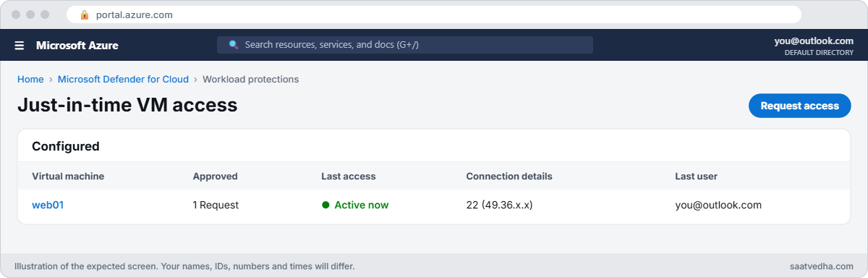Image resolution: width=868 pixels, height=278 pixels.
Task: Click the portal.azure.com address bar
Action: (x=434, y=14)
